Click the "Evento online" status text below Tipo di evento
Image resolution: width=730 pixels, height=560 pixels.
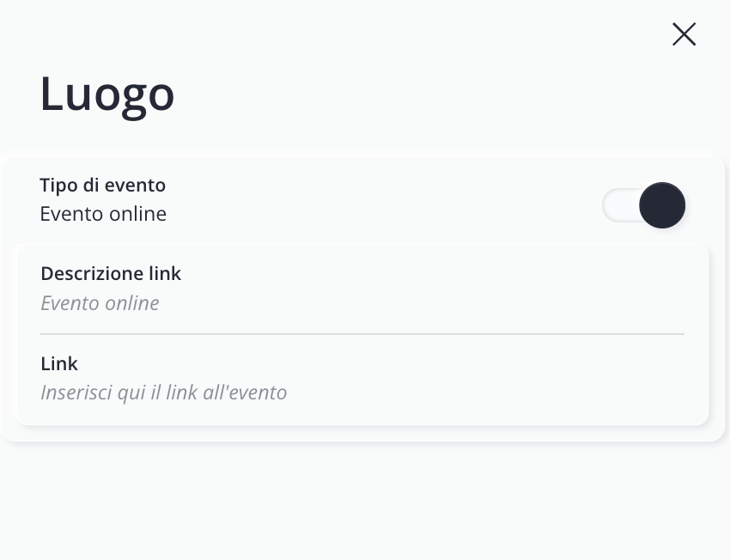click(x=103, y=213)
